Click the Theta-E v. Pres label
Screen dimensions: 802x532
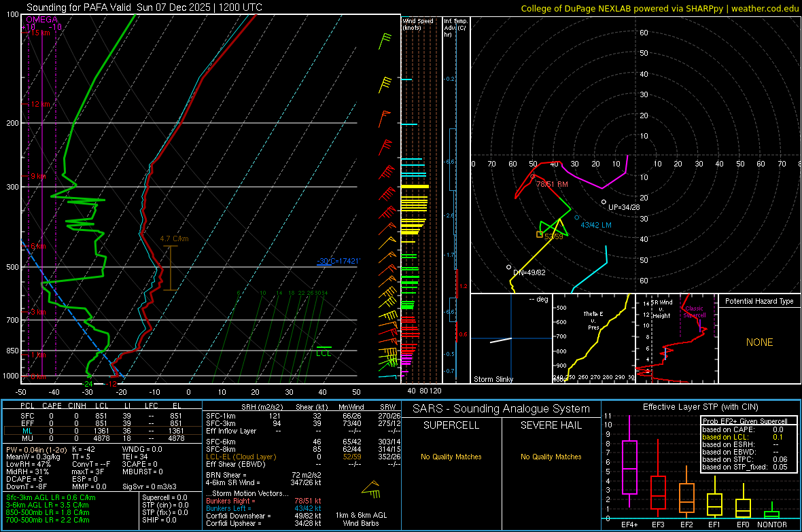pyautogui.click(x=593, y=321)
